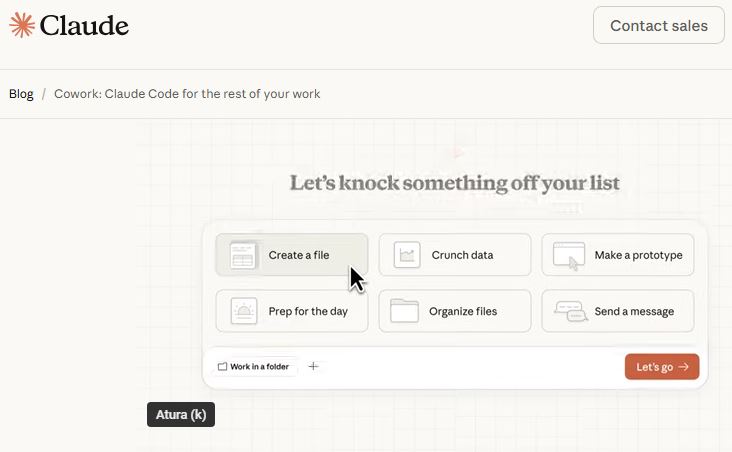Click the small folder icon in Work in a folder
732x452 pixels.
point(223,367)
